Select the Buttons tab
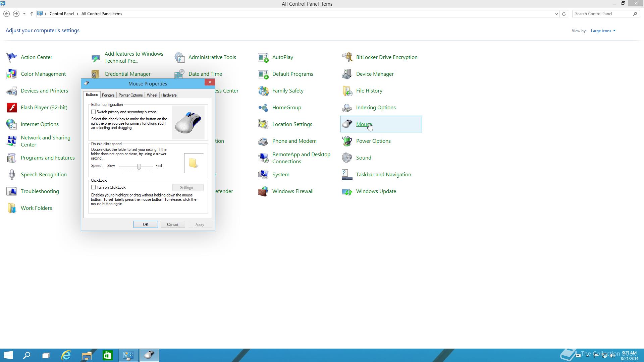 click(x=92, y=95)
